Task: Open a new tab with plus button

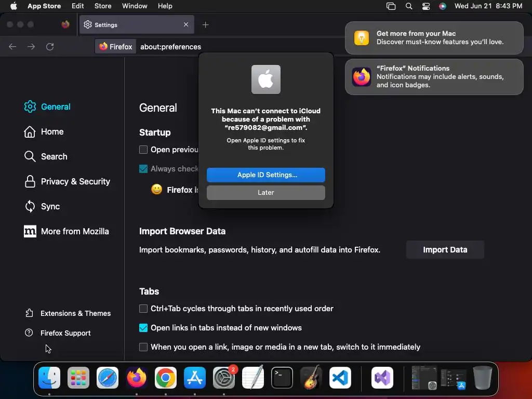Action: [x=205, y=25]
